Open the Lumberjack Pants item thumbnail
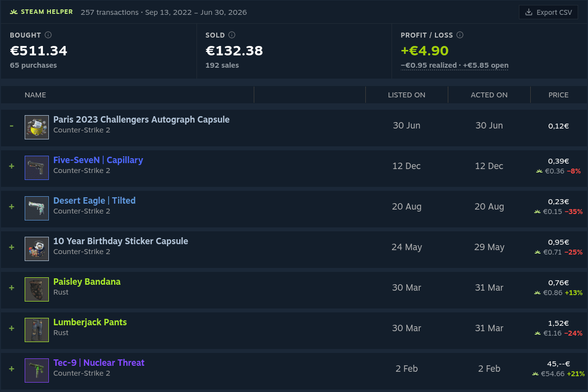 (x=37, y=330)
